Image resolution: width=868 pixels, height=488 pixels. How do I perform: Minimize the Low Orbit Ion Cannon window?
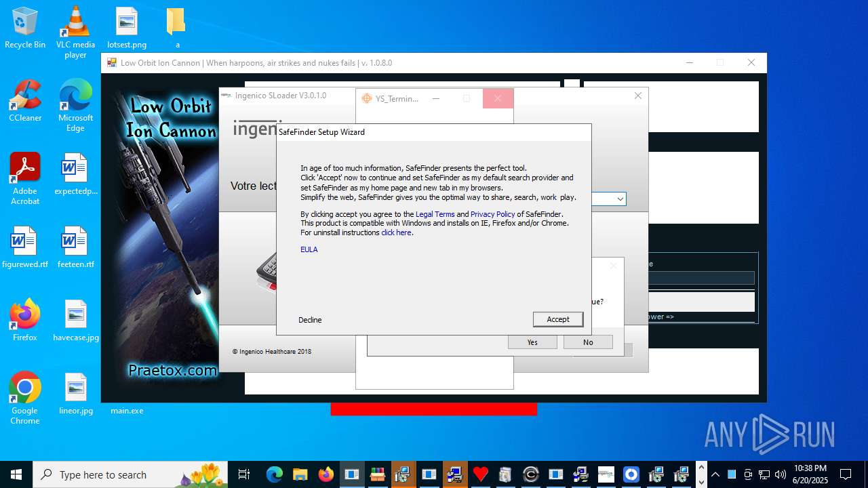[690, 63]
